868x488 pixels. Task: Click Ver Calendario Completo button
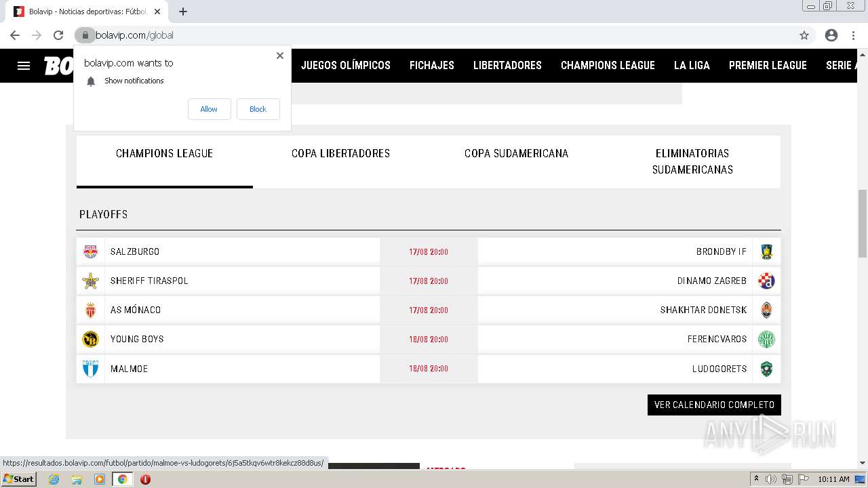tap(714, 405)
